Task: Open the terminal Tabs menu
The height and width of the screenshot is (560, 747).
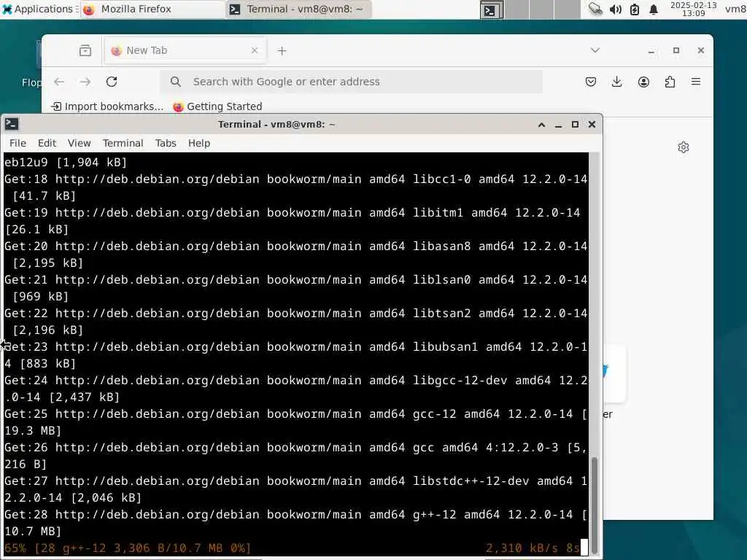Action: point(166,144)
